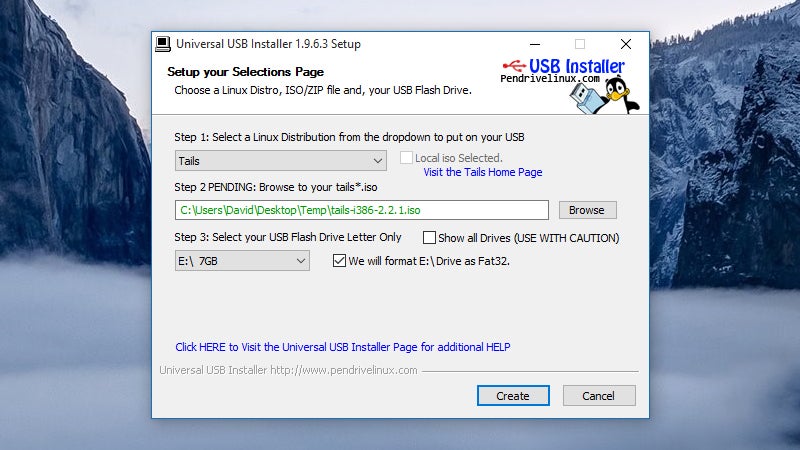Click the Create button
Screen dimensions: 800x450
click(x=513, y=396)
